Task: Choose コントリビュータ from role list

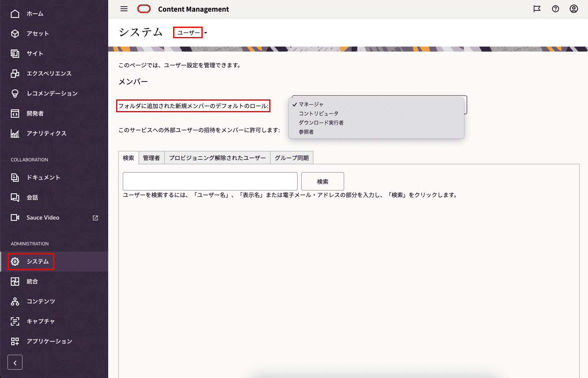Action: point(318,114)
